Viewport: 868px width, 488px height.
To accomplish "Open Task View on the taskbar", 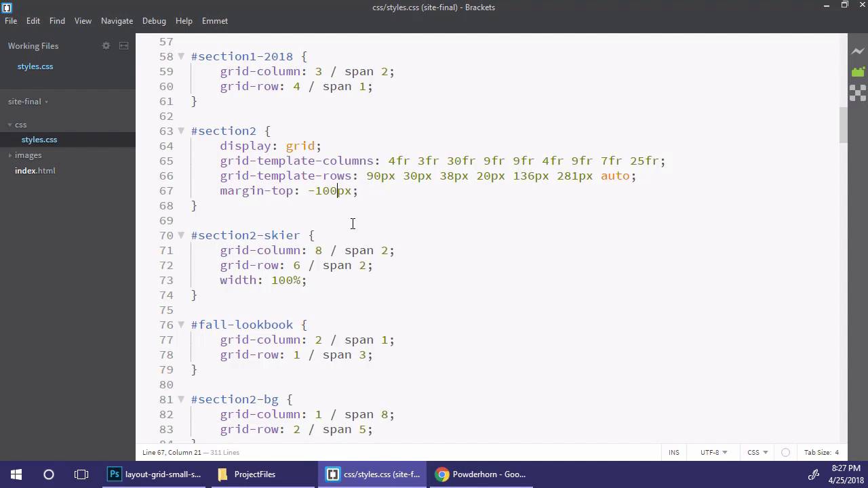I will pos(81,474).
